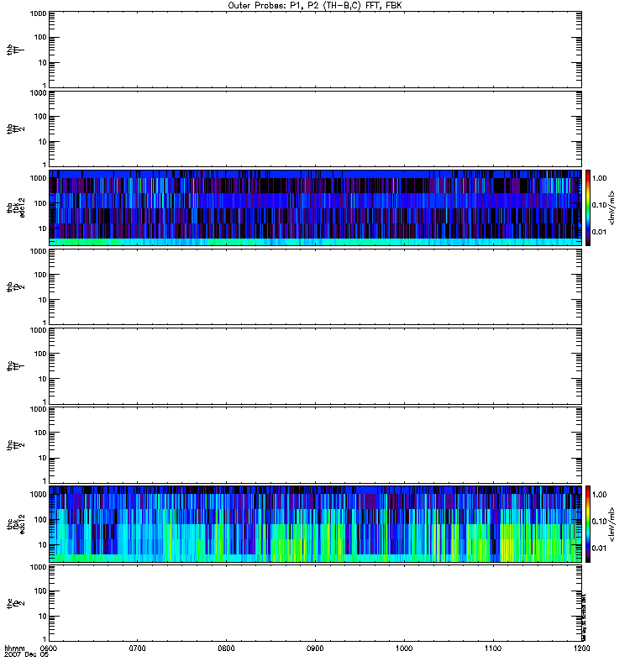Select the thb fbk edc12 color bar
Screen dimensions: 630x672
tap(588, 207)
